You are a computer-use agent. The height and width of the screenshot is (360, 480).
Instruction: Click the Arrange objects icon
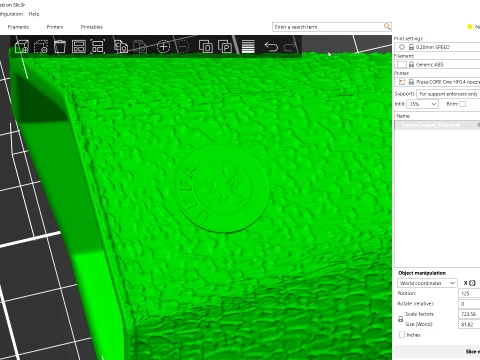pyautogui.click(x=79, y=46)
